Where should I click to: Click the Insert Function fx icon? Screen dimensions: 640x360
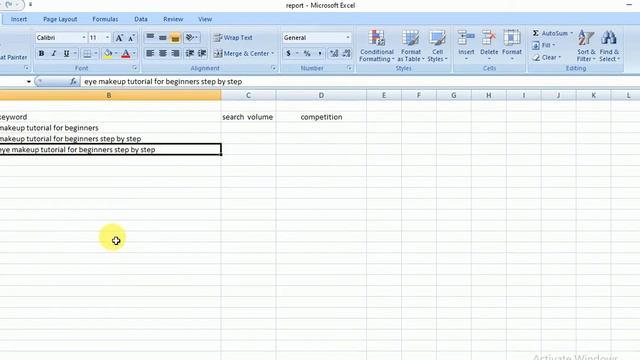click(73, 82)
